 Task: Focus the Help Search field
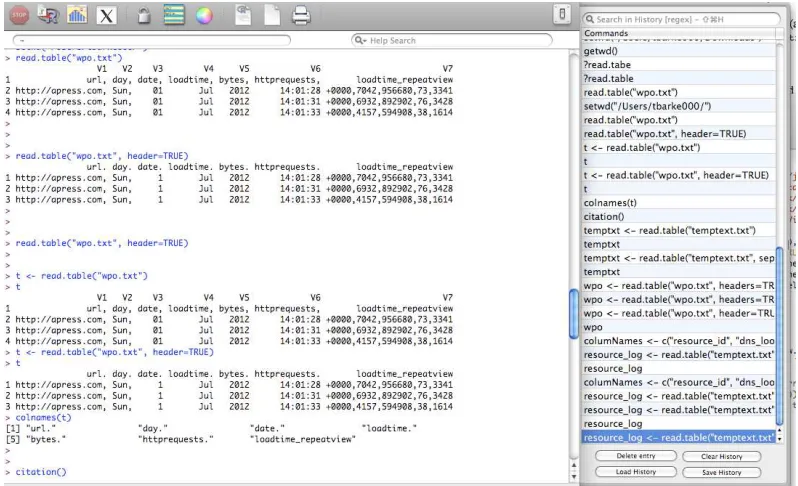point(451,40)
